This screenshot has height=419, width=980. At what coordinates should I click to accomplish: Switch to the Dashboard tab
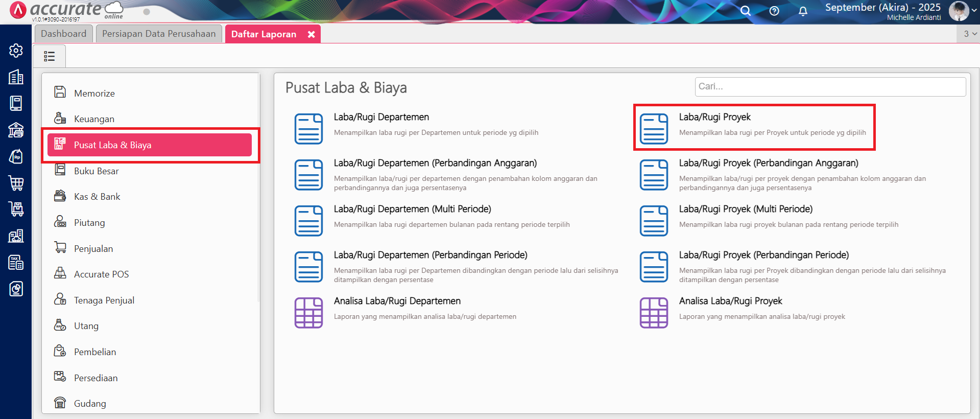[x=64, y=34]
